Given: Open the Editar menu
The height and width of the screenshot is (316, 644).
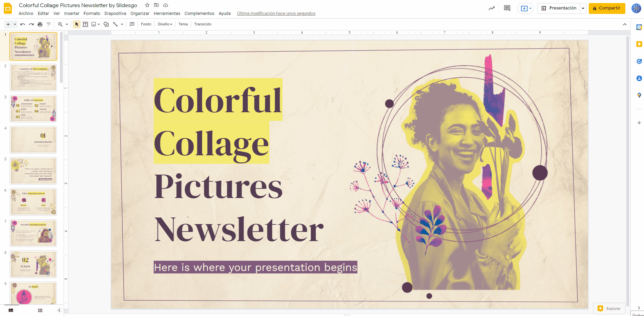Looking at the screenshot, I should (43, 14).
